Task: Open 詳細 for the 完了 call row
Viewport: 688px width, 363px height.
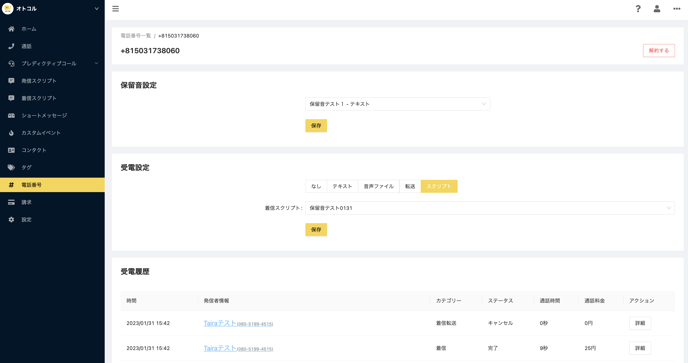Action: pos(640,349)
